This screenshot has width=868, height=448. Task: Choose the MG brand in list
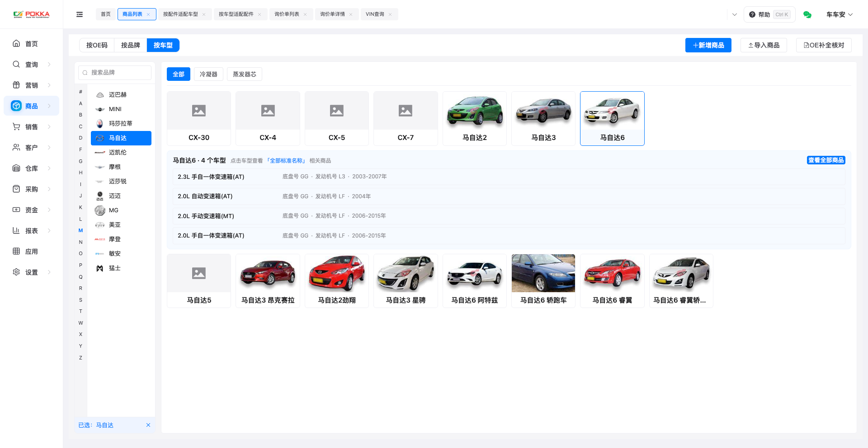(121, 210)
